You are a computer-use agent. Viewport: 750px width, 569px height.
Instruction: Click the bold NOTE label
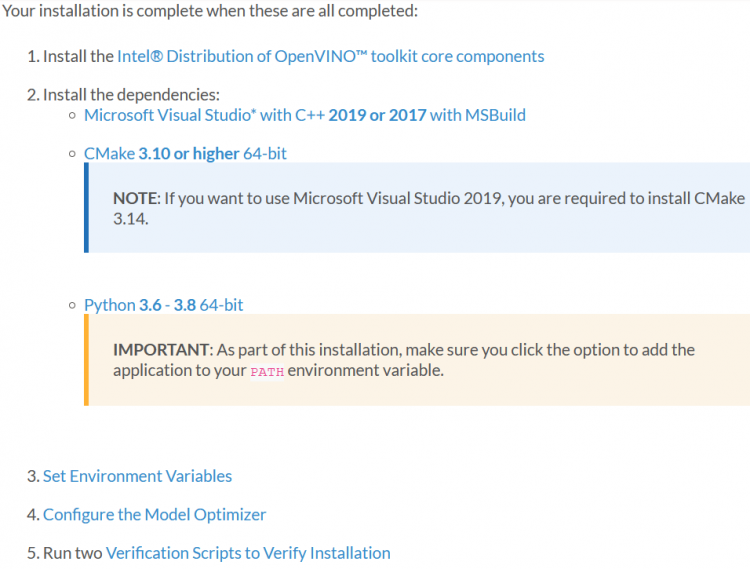[136, 198]
